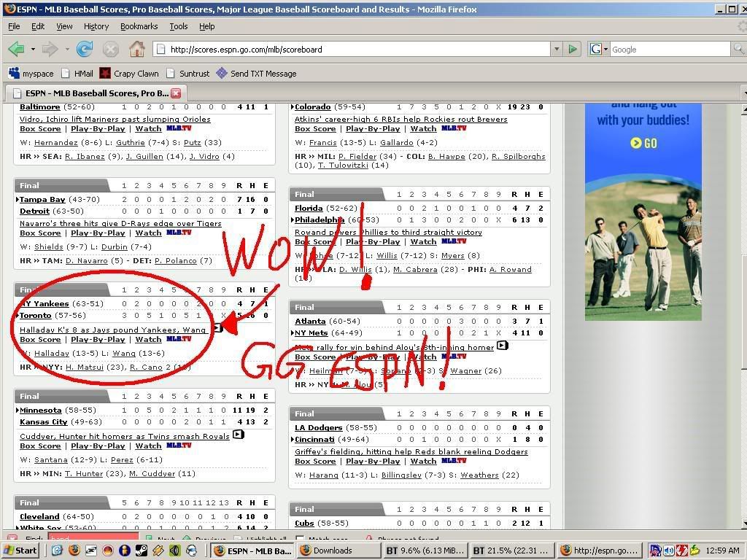
Task: Switch to BT 21.5% taskbar window
Action: click(512, 551)
